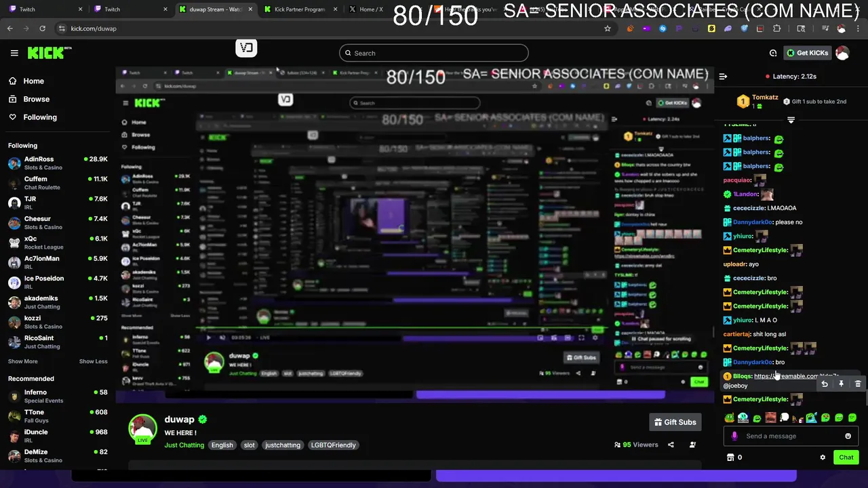Click the green Chat send button
The image size is (868, 488).
[x=846, y=457]
